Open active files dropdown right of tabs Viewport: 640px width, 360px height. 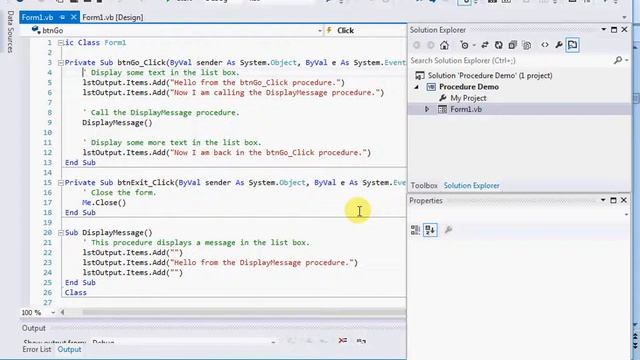tap(624, 18)
